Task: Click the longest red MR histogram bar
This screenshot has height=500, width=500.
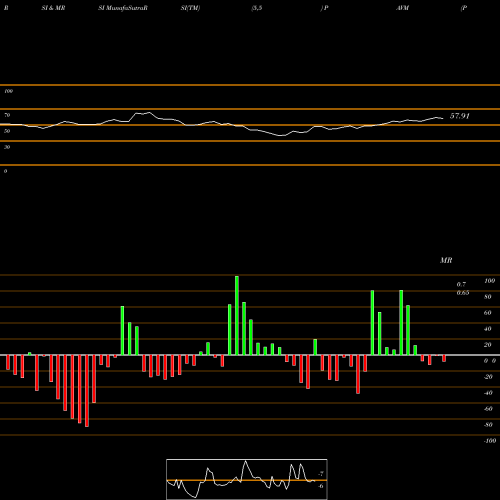Action: click(87, 391)
